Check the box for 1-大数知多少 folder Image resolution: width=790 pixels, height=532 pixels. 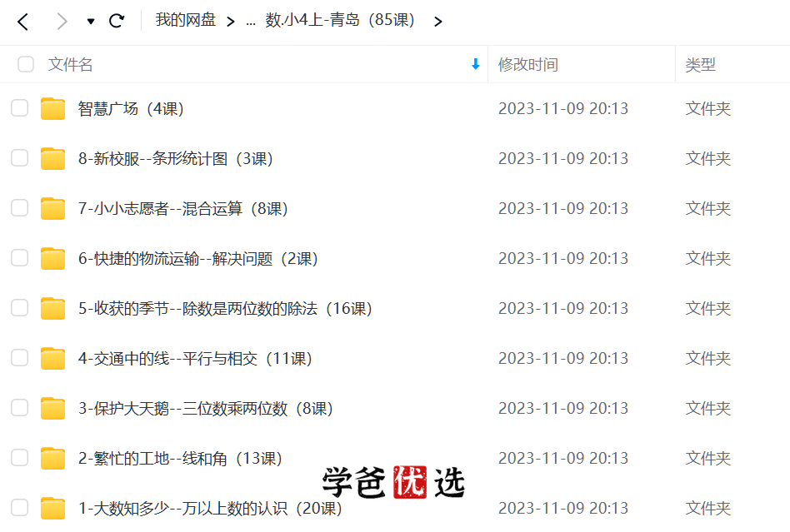click(x=20, y=508)
